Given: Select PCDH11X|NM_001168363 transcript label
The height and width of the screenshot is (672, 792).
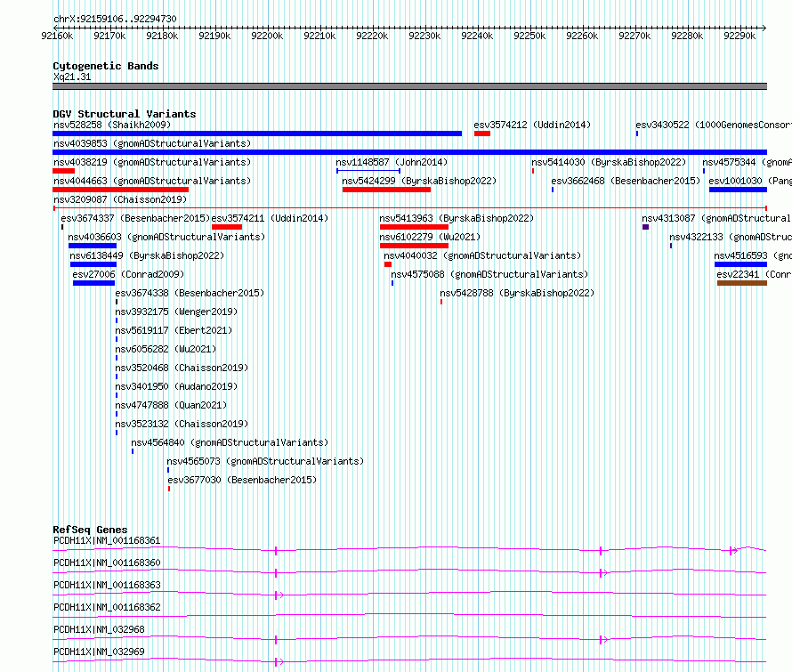Looking at the screenshot, I should pos(107,585).
